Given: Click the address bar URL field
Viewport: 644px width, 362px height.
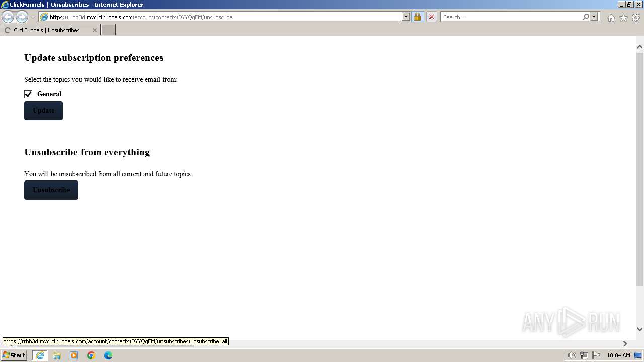Looking at the screenshot, I should pyautogui.click(x=225, y=17).
